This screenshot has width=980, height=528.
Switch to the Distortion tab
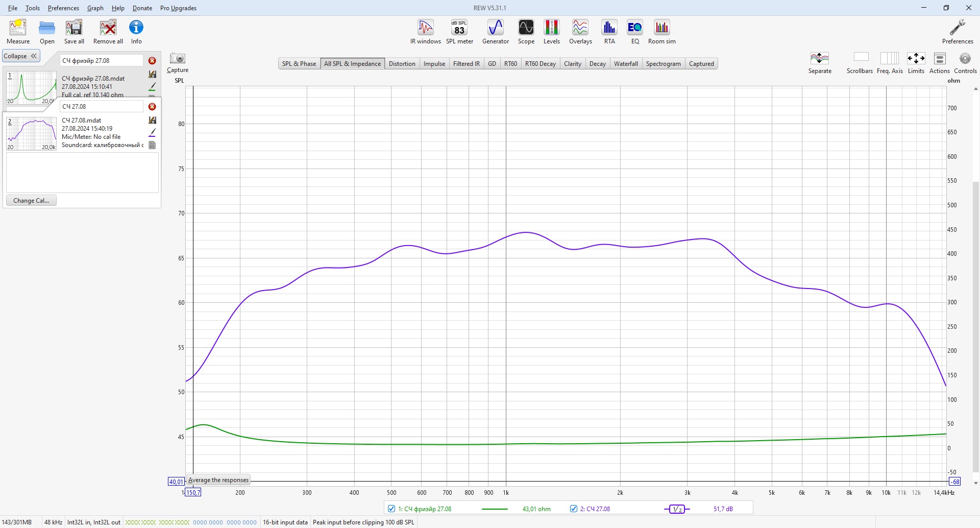[402, 64]
